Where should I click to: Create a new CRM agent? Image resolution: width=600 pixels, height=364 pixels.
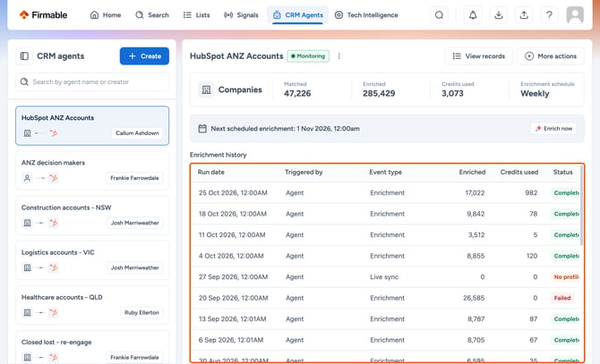point(144,56)
